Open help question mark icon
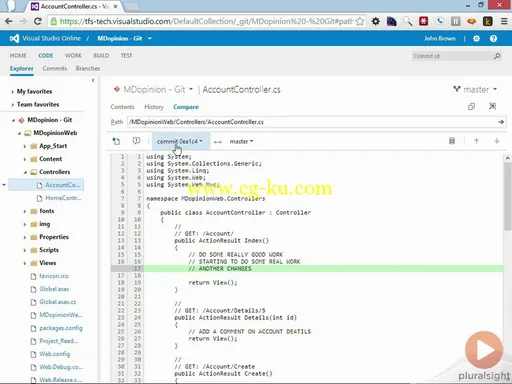 tap(493, 39)
